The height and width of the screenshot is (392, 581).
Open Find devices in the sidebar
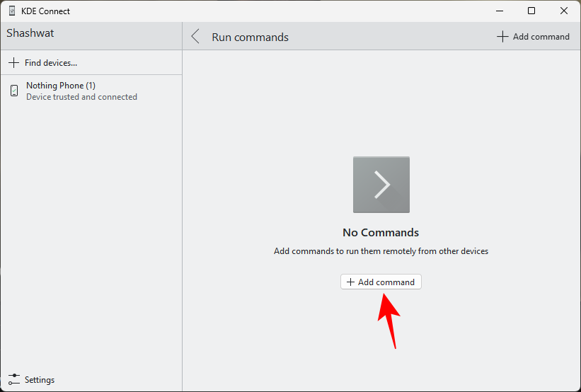[x=91, y=62]
